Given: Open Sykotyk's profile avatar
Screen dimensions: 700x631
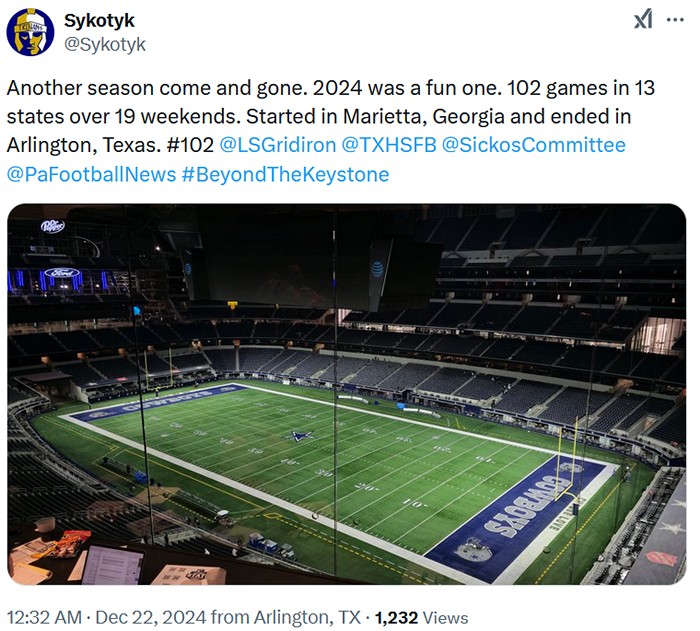Looking at the screenshot, I should pos(30,32).
